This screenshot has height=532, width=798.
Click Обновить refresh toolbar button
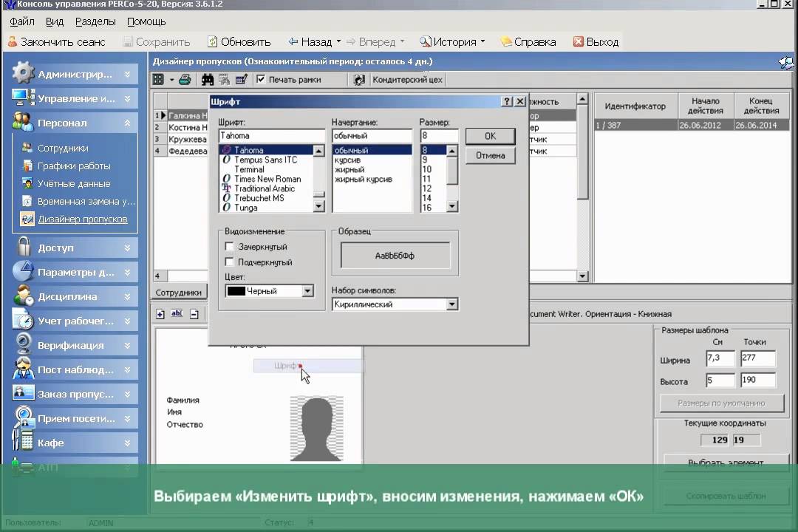[239, 41]
